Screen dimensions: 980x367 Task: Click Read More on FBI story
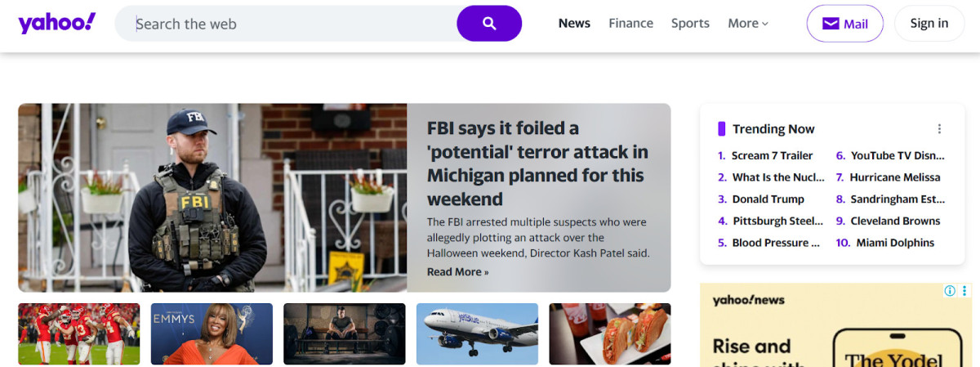pos(457,272)
